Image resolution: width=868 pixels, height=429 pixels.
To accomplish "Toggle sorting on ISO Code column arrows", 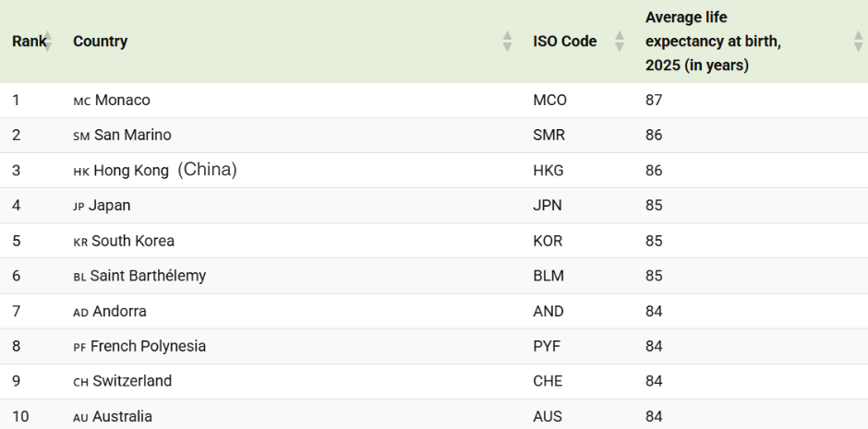I will [x=620, y=42].
